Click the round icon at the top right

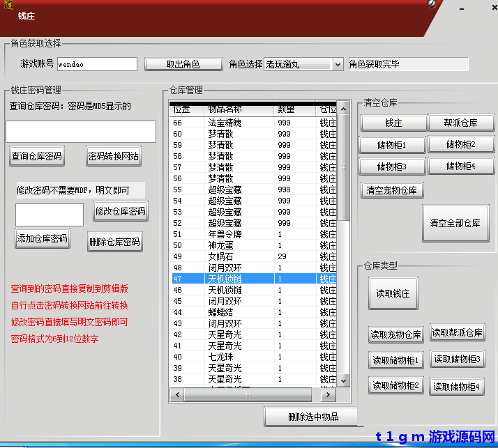(432, 4)
